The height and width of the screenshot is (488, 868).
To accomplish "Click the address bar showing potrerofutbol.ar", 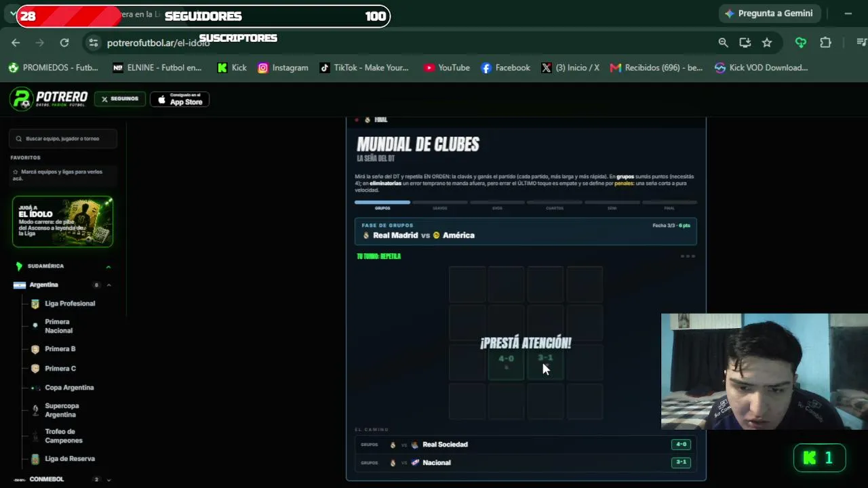I will click(400, 43).
